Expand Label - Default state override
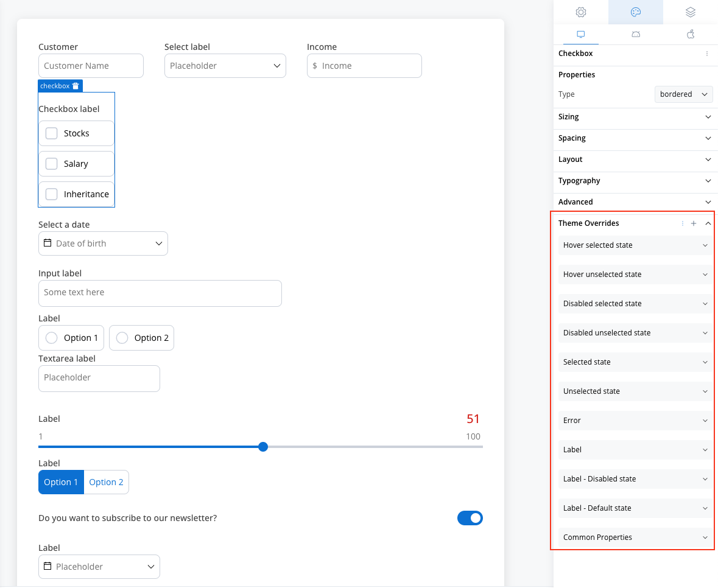 (635, 508)
